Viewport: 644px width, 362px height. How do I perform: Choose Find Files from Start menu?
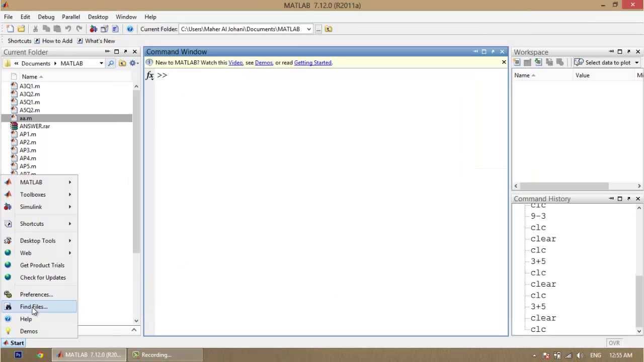(39, 307)
